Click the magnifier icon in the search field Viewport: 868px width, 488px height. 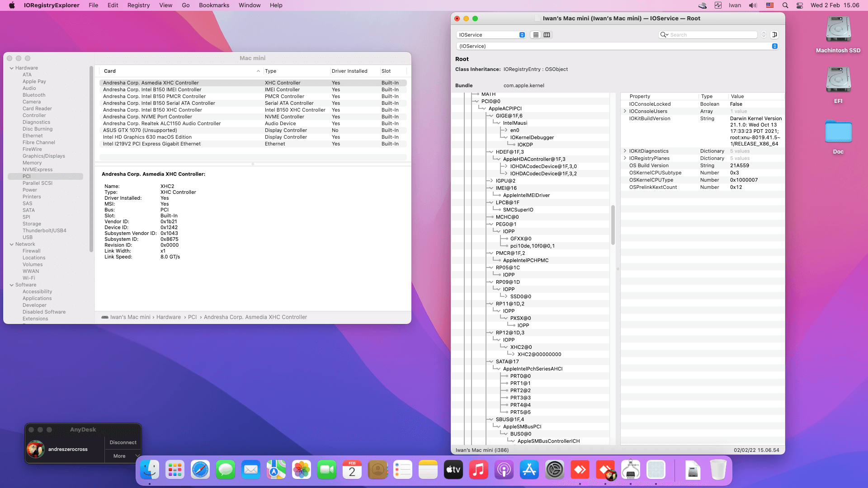[x=664, y=35]
